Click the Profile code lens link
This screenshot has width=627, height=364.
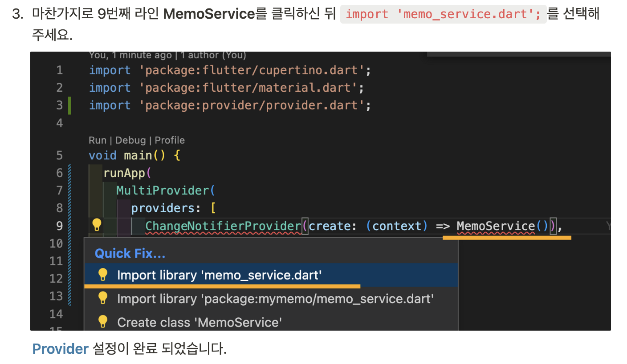coord(170,140)
